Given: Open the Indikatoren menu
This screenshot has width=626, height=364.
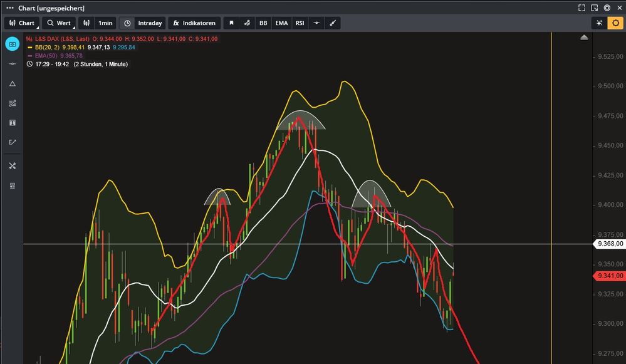Looking at the screenshot, I should click(194, 23).
